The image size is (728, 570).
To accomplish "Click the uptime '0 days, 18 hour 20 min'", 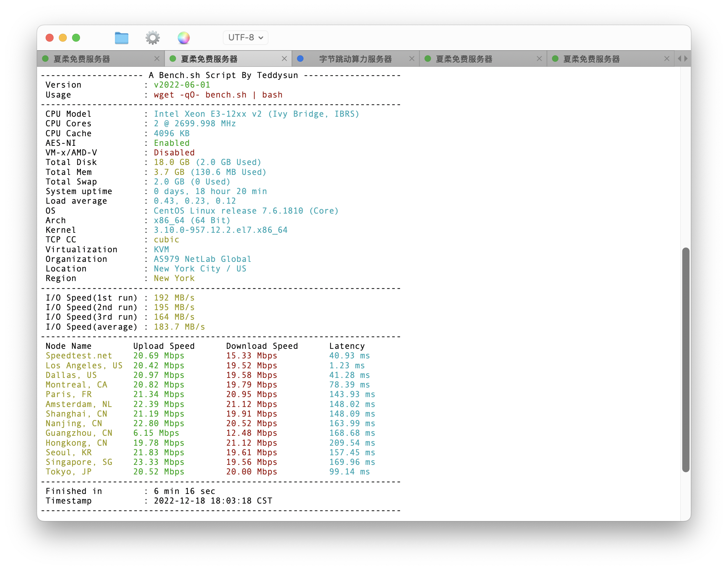I will 210,191.
